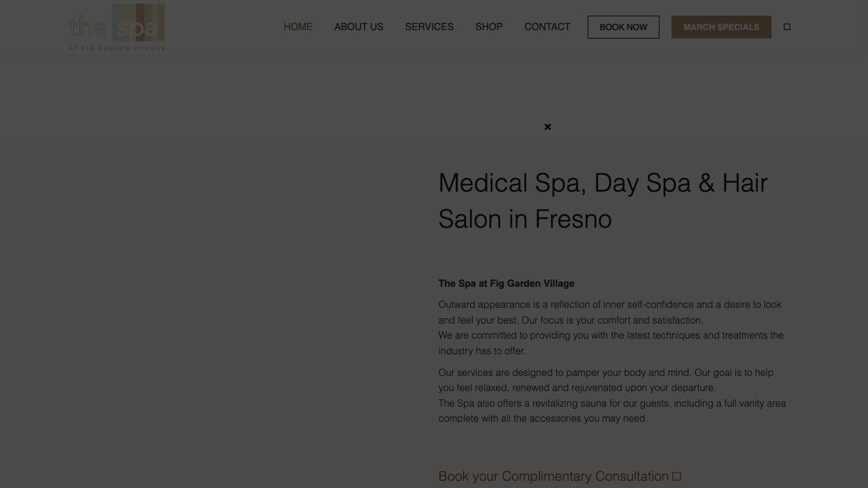Open the CONTACT menu entry
Image resolution: width=868 pixels, height=488 pixels.
point(547,27)
